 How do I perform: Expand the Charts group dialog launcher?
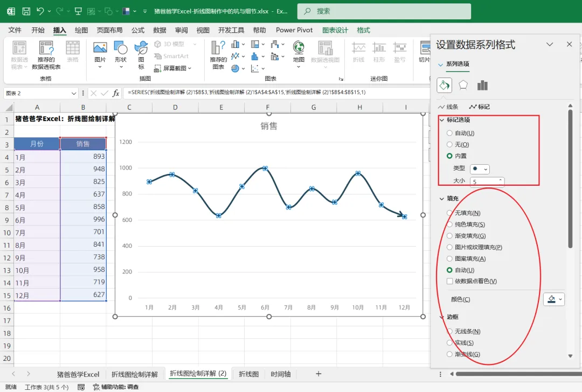point(341,79)
